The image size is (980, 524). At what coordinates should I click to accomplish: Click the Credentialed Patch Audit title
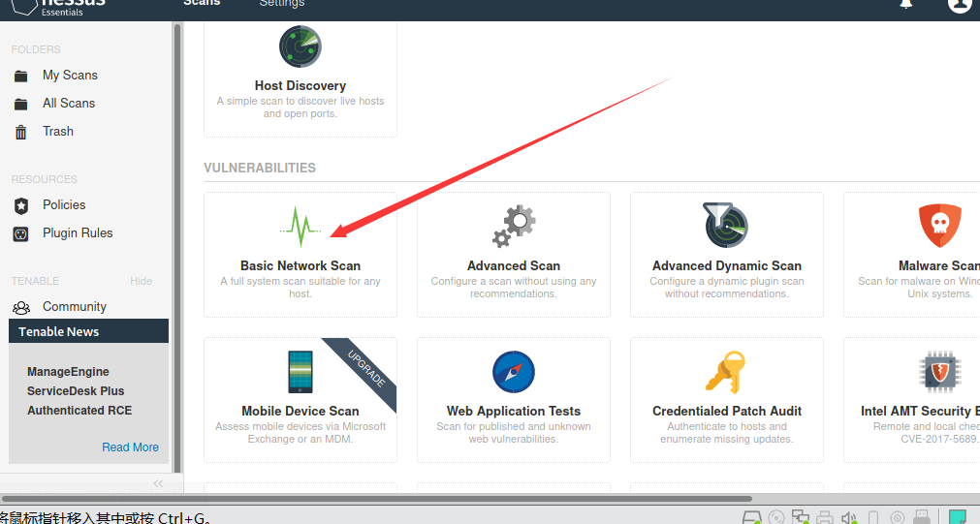[727, 411]
